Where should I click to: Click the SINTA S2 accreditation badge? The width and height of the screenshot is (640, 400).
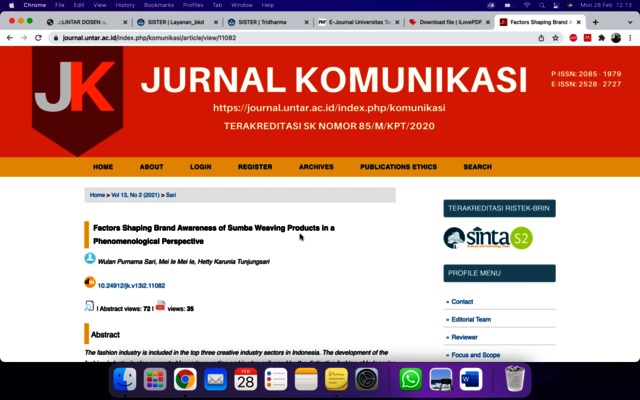(x=488, y=238)
